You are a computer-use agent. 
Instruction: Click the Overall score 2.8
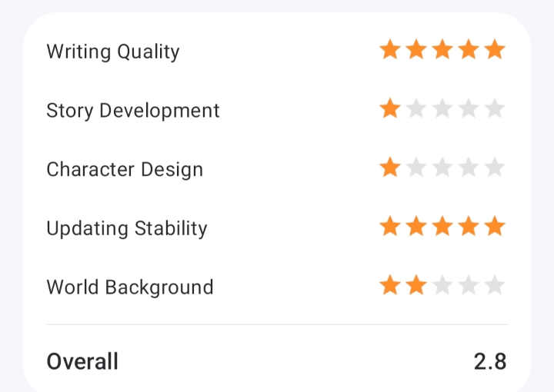(x=490, y=362)
